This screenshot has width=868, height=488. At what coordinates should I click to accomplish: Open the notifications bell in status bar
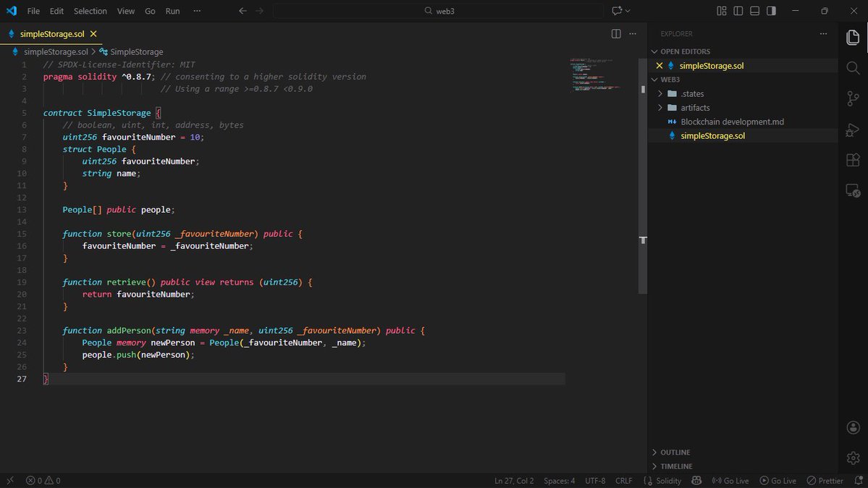[858, 481]
